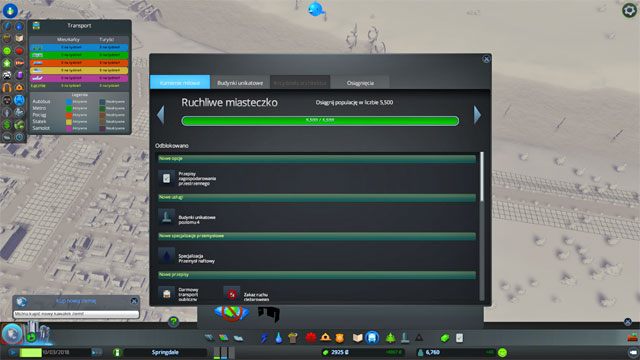Go to next milestone with right arrow
640x360 pixels.
[x=477, y=115]
